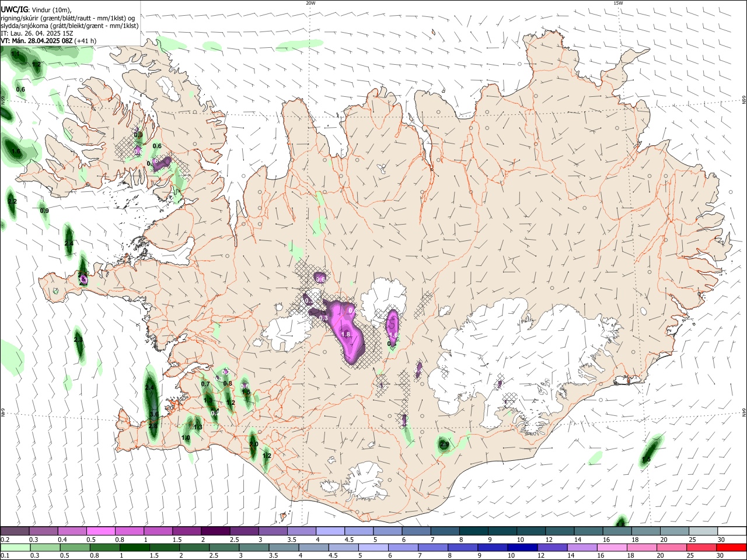747x560 pixels.
Task: Select the pale mint 0.1 rain legend swatch
Action: (x=15, y=547)
